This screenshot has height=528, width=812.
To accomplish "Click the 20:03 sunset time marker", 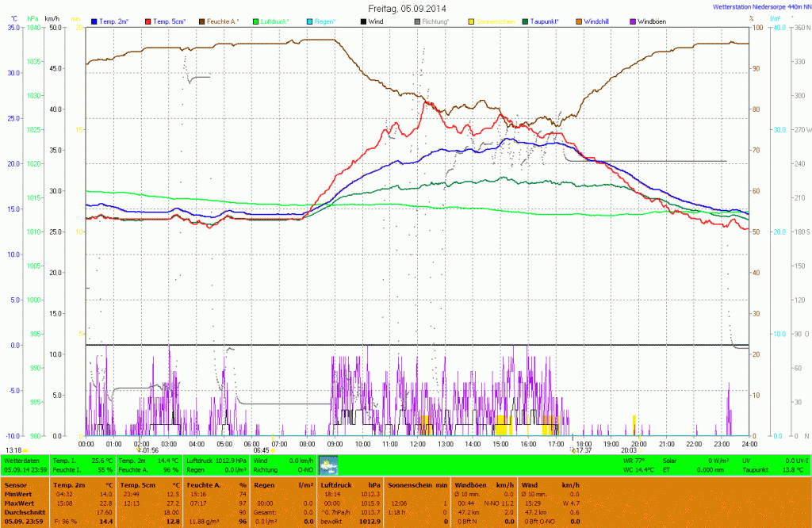I will click(629, 450).
